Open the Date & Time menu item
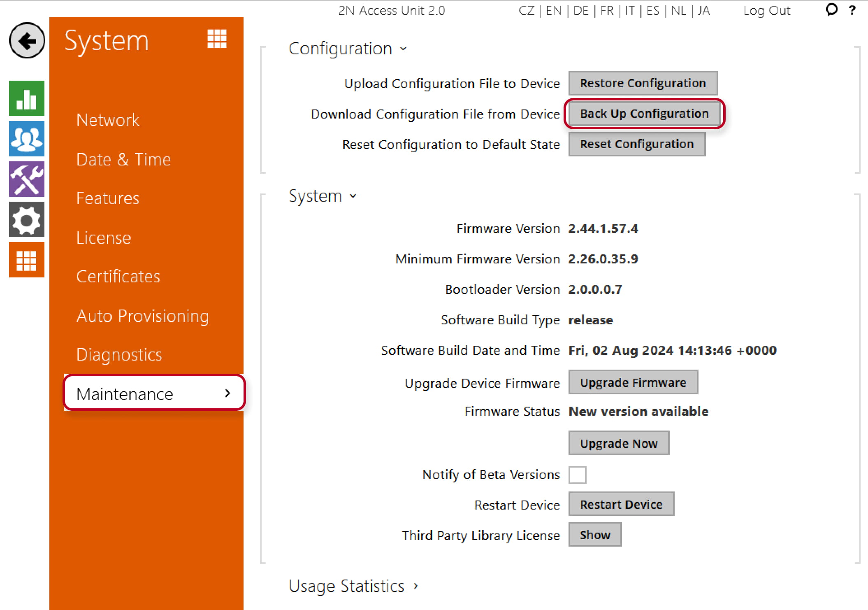The width and height of the screenshot is (868, 610). (x=123, y=159)
